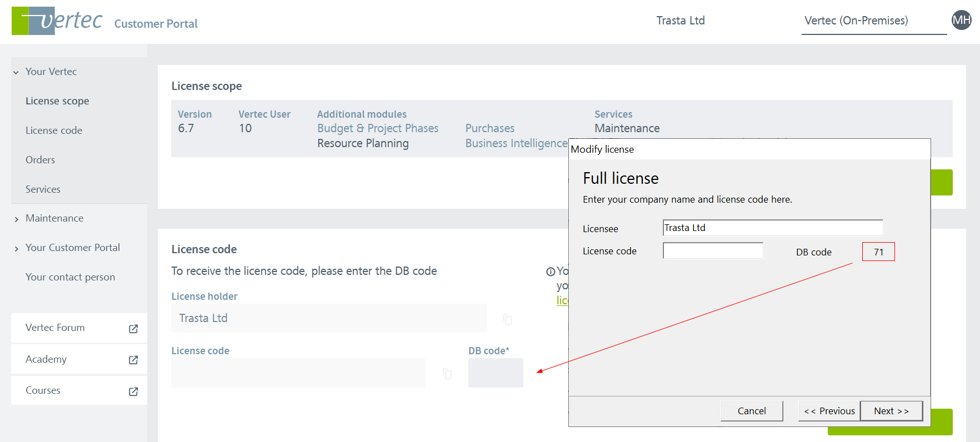Focus the DB code* input field
The image size is (980, 442).
tap(496, 373)
